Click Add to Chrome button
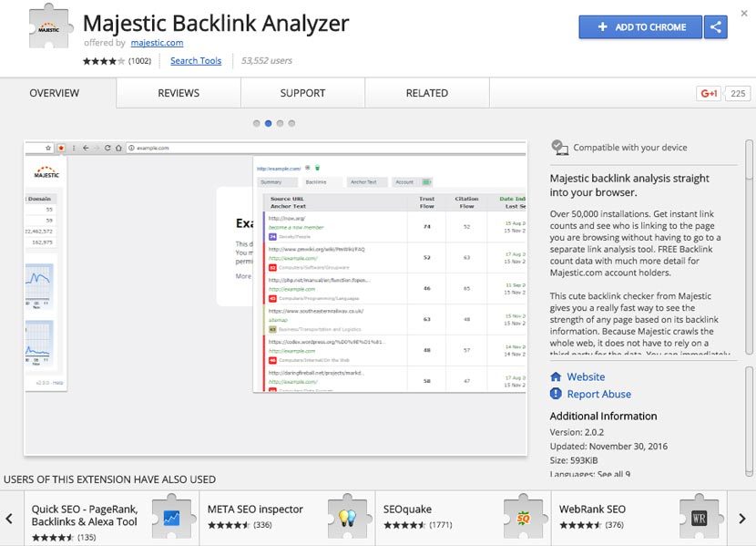756x546 pixels. [x=640, y=27]
